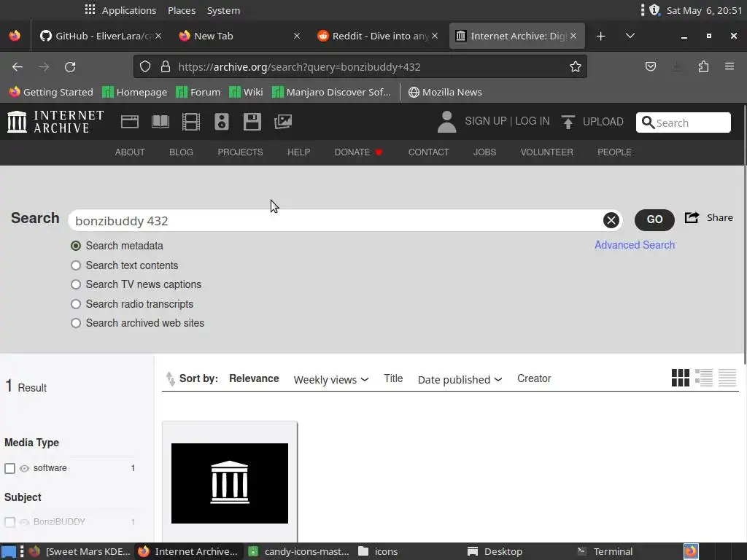Open the Places menu

click(182, 10)
